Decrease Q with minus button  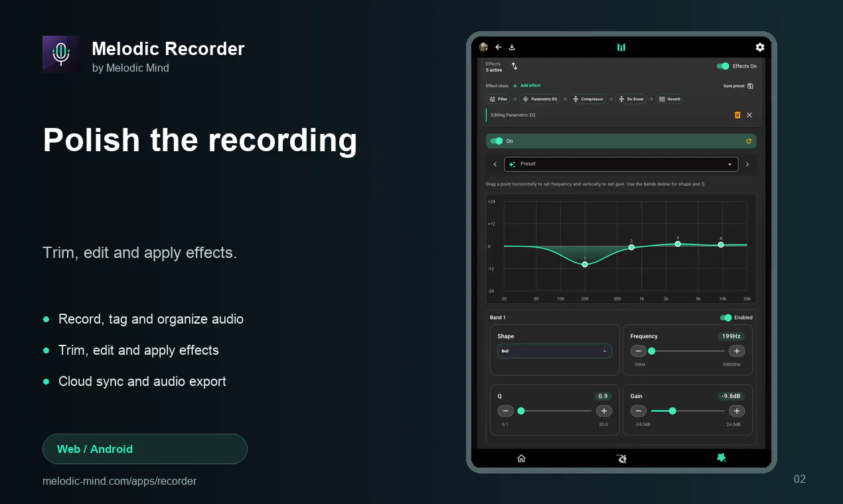click(505, 411)
